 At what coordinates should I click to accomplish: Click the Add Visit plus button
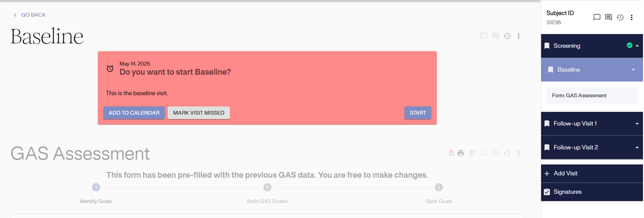tap(547, 174)
